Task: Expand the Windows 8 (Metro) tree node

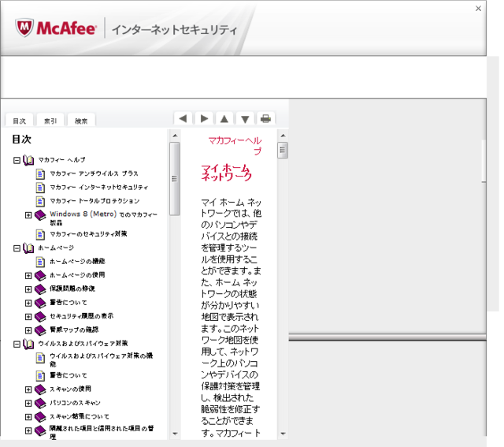Action: pos(28,215)
